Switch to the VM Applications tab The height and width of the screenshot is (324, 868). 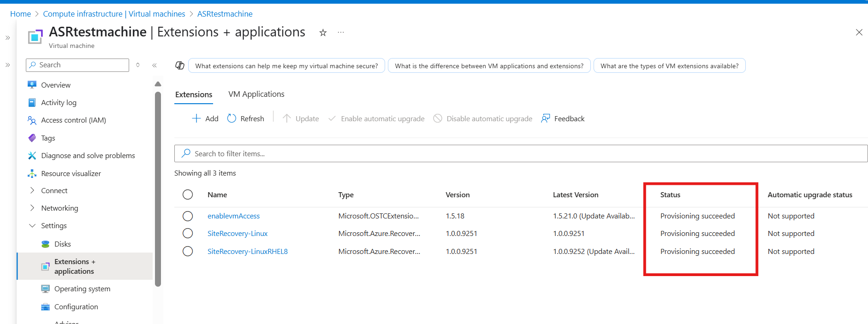(256, 94)
